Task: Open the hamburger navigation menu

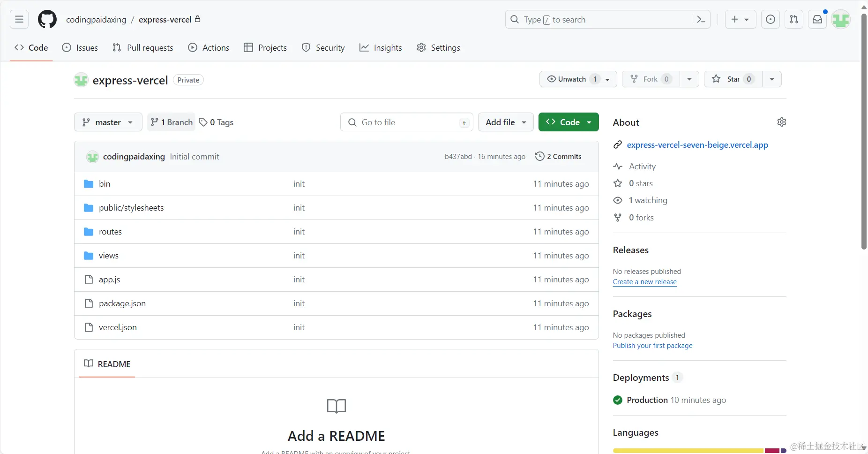Action: (x=19, y=19)
